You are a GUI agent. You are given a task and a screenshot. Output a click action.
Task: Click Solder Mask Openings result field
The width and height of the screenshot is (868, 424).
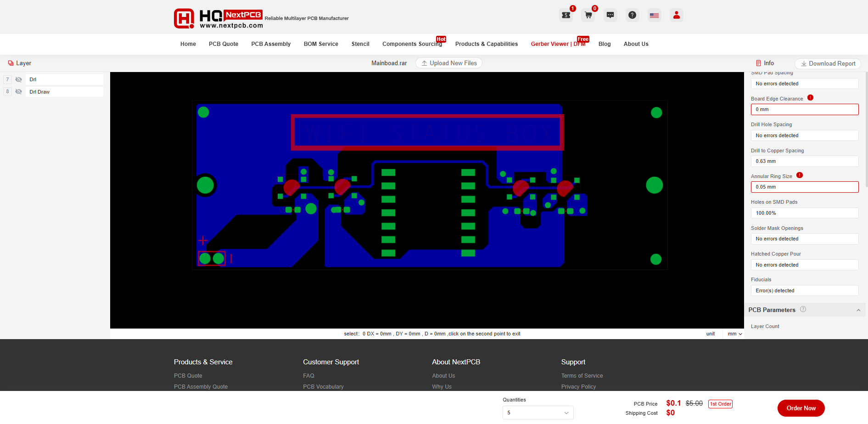[x=805, y=239]
